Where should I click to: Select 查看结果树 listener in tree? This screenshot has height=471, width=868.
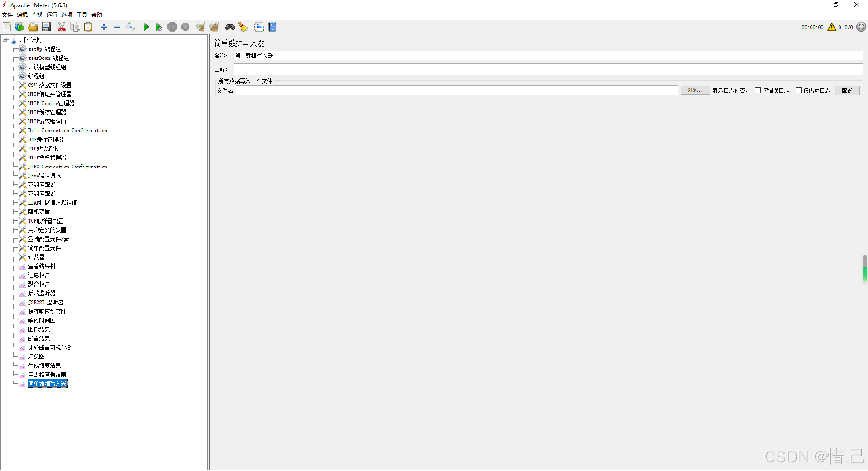pos(42,266)
